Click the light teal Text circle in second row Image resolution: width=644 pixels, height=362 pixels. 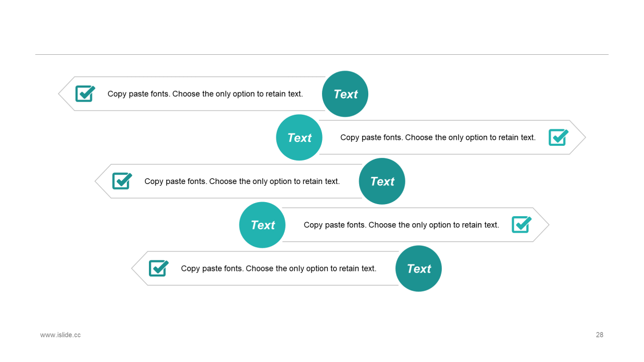[x=299, y=137]
